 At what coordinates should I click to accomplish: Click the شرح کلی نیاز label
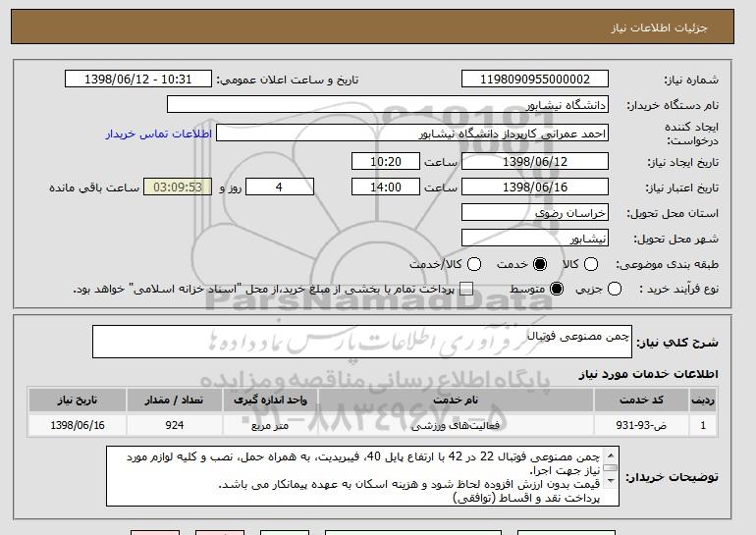[x=677, y=343]
